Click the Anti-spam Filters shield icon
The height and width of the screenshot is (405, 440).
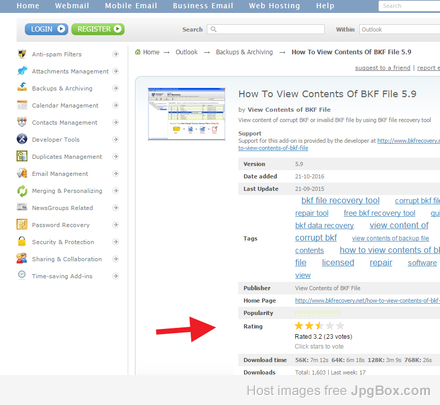[x=22, y=54]
